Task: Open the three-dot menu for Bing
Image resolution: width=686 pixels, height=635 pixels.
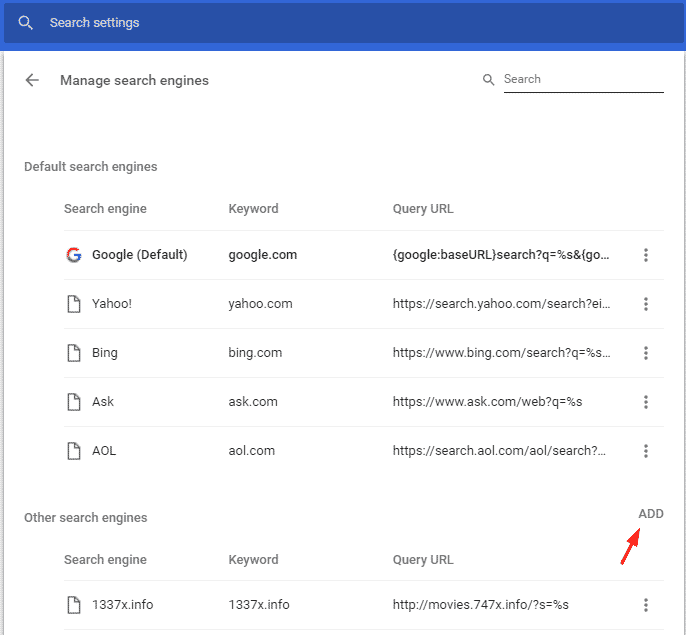Action: click(646, 353)
